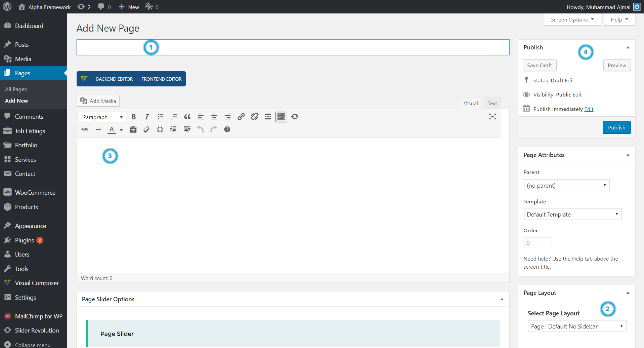Insert the Read More tag

268,117
